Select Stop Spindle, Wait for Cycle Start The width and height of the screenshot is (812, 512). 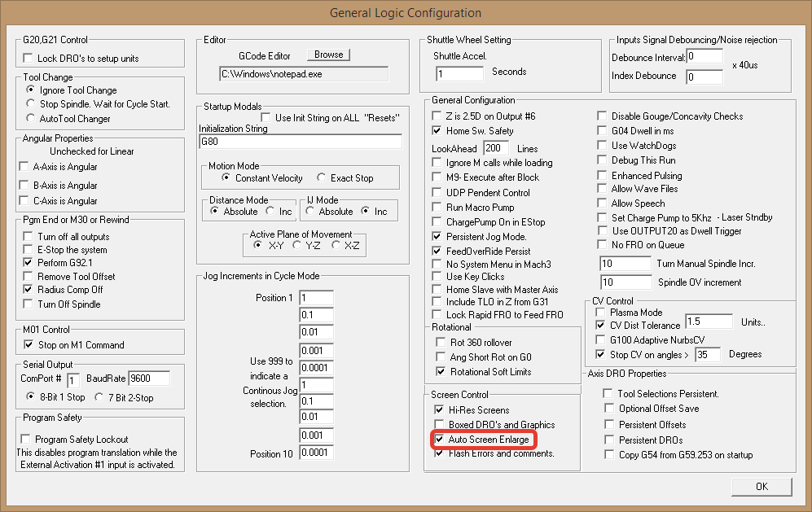pos(31,103)
